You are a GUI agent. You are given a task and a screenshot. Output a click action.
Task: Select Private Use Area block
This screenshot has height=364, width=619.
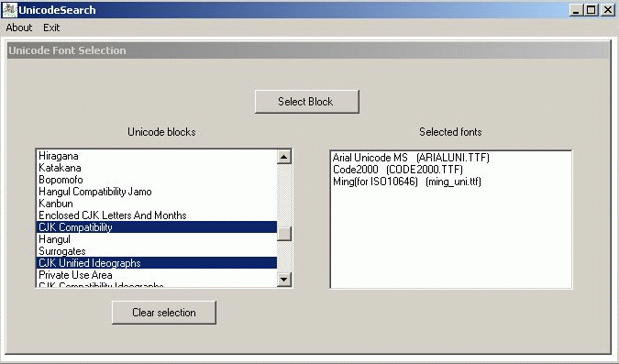tap(157, 274)
